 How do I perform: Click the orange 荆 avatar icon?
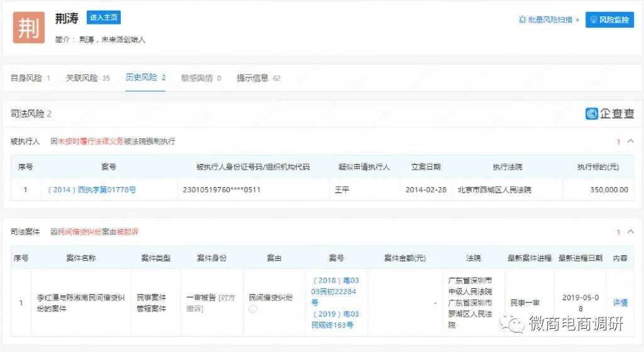29,28
